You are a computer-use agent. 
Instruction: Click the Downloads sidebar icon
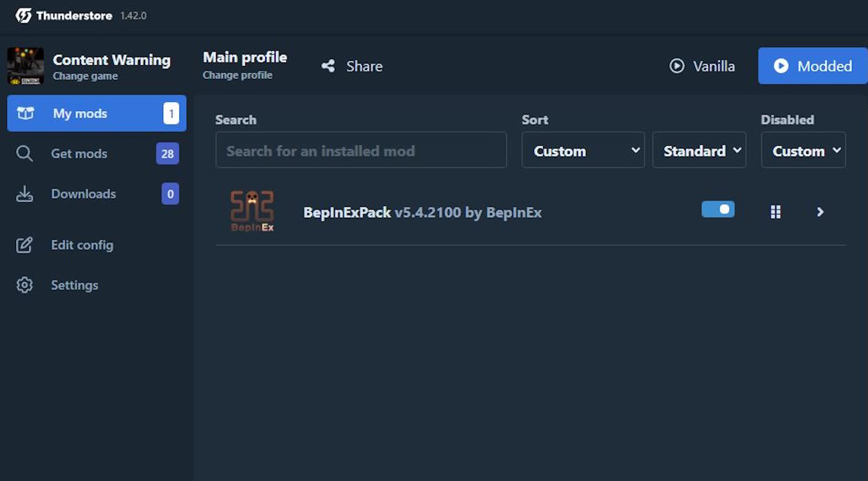point(25,194)
